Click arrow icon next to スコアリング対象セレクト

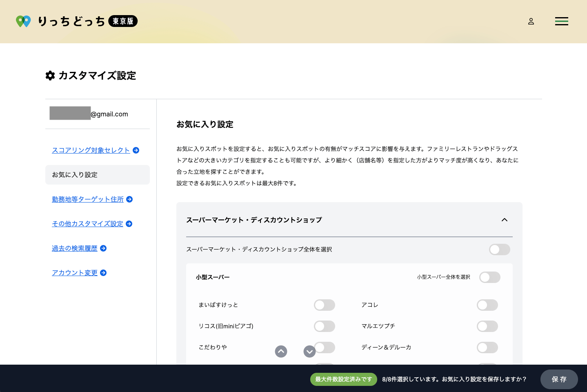[x=136, y=150]
